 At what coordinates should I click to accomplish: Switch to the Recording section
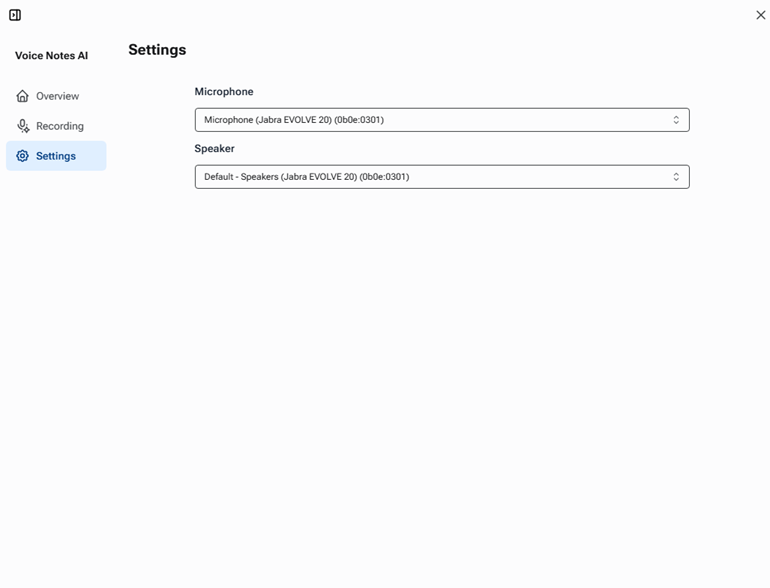coord(59,126)
